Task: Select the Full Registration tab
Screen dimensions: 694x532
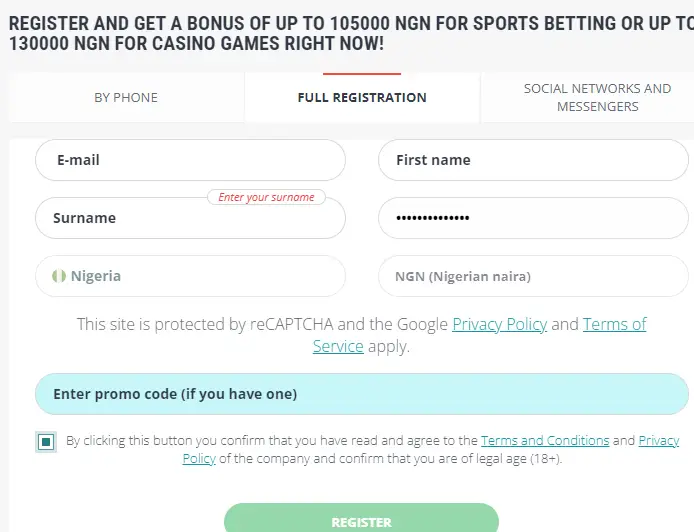Action: click(362, 98)
